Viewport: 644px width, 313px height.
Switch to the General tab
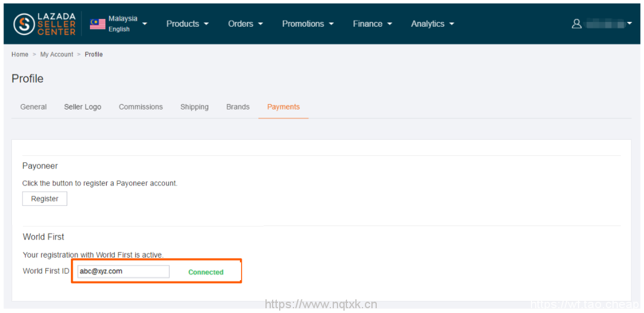33,107
